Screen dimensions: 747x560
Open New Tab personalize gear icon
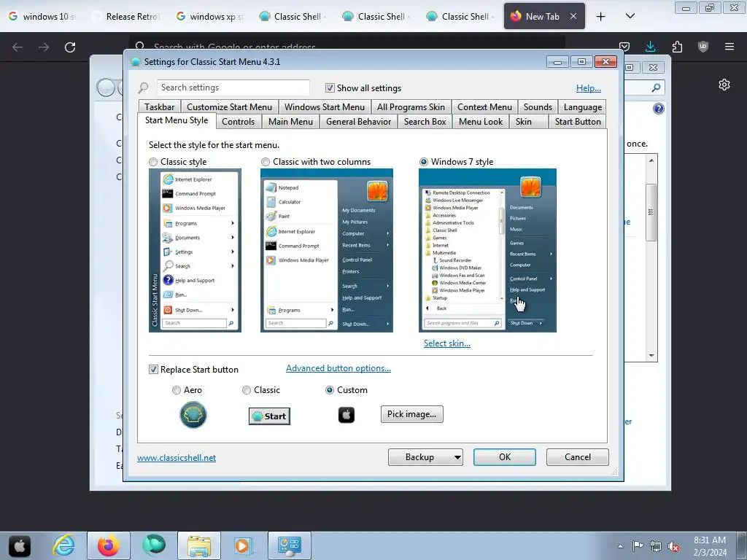tap(724, 85)
